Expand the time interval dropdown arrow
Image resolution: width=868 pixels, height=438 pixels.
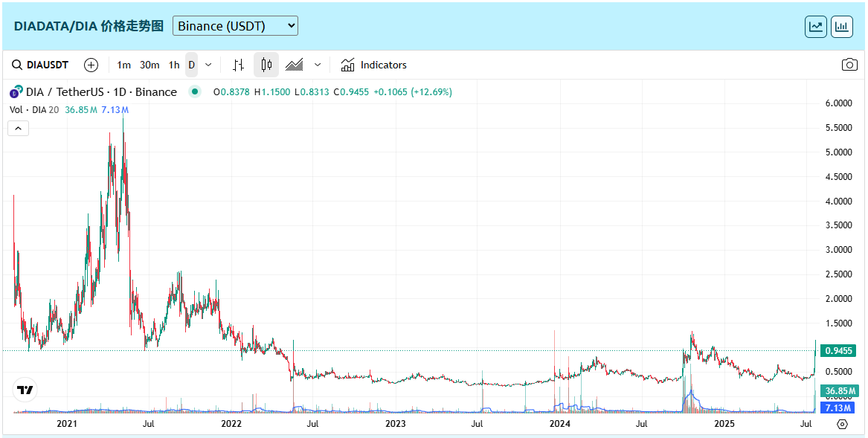tap(208, 65)
